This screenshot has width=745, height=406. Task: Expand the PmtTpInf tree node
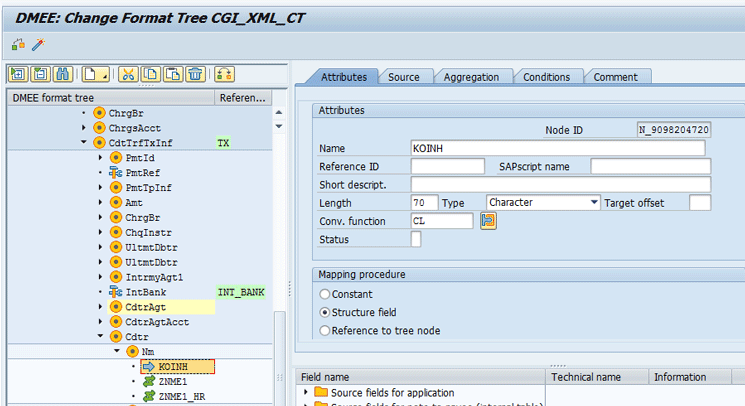pos(100,188)
